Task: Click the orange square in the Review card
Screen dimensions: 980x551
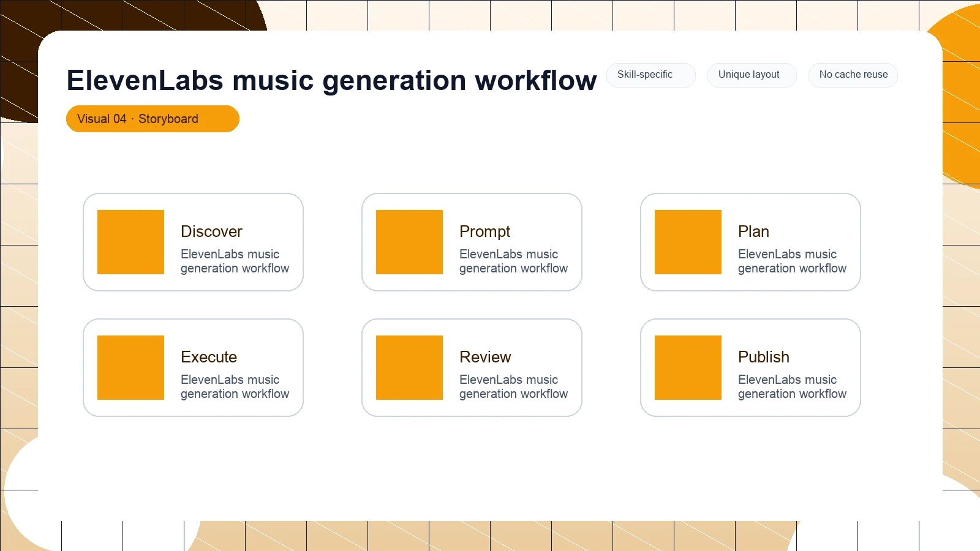Action: click(409, 367)
